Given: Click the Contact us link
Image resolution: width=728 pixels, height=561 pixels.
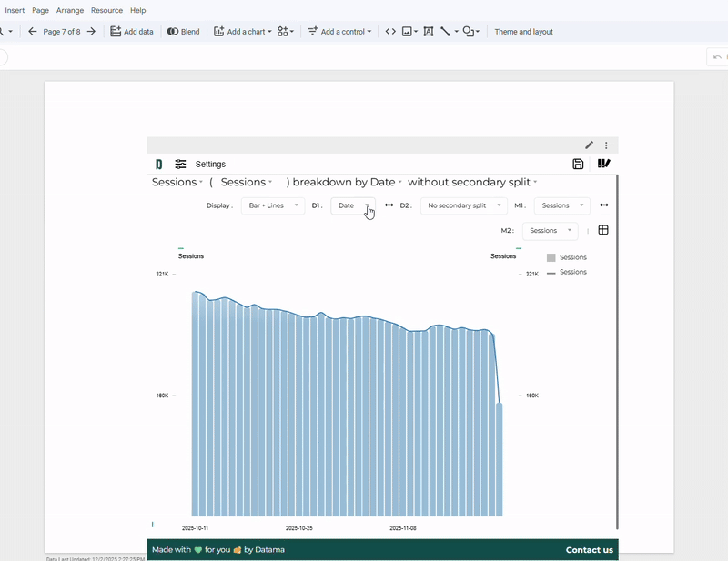Looking at the screenshot, I should click(x=589, y=550).
